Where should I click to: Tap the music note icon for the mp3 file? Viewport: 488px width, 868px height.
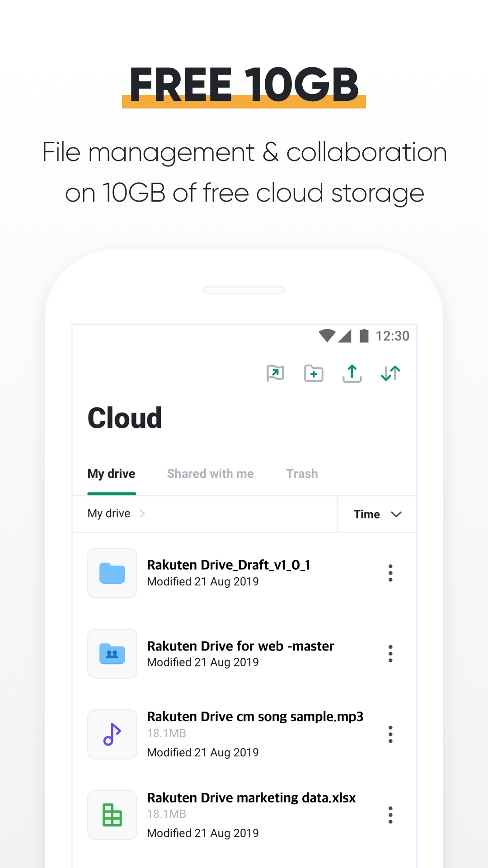[112, 734]
